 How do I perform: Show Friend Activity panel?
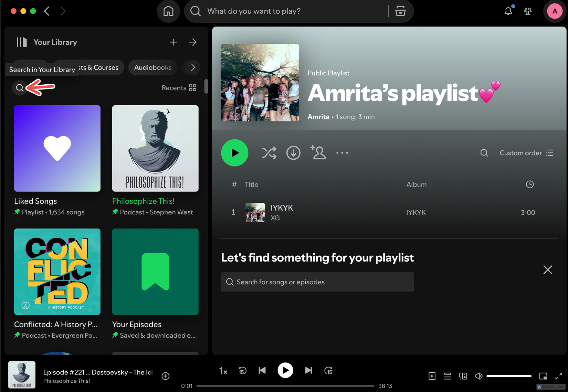[x=528, y=11]
